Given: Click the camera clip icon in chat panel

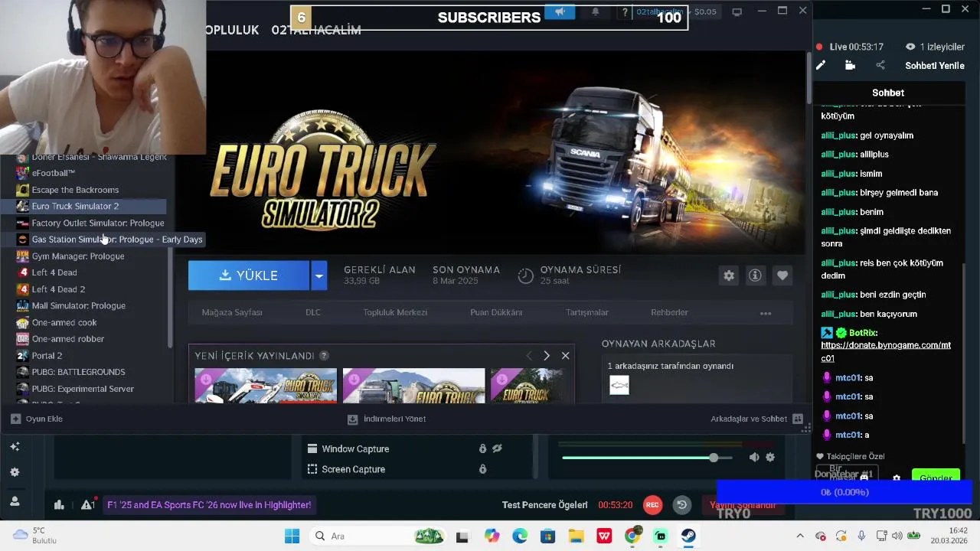Looking at the screenshot, I should pyautogui.click(x=850, y=66).
